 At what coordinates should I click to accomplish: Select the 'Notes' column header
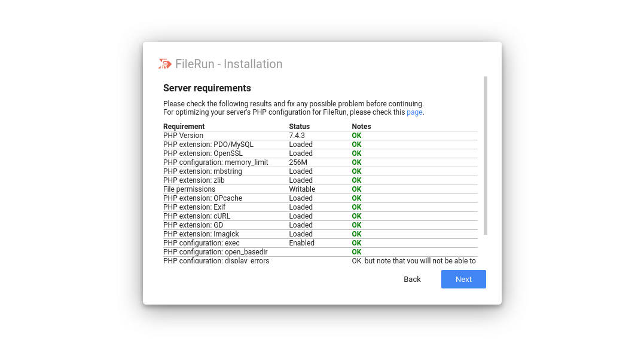(361, 127)
